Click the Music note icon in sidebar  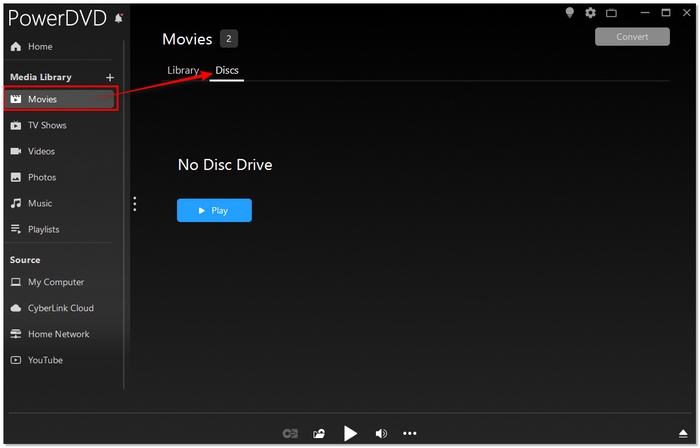[16, 203]
